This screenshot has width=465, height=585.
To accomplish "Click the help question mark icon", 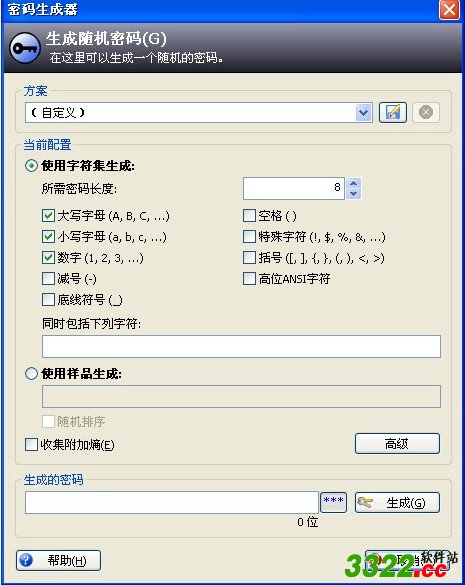I will [26, 560].
